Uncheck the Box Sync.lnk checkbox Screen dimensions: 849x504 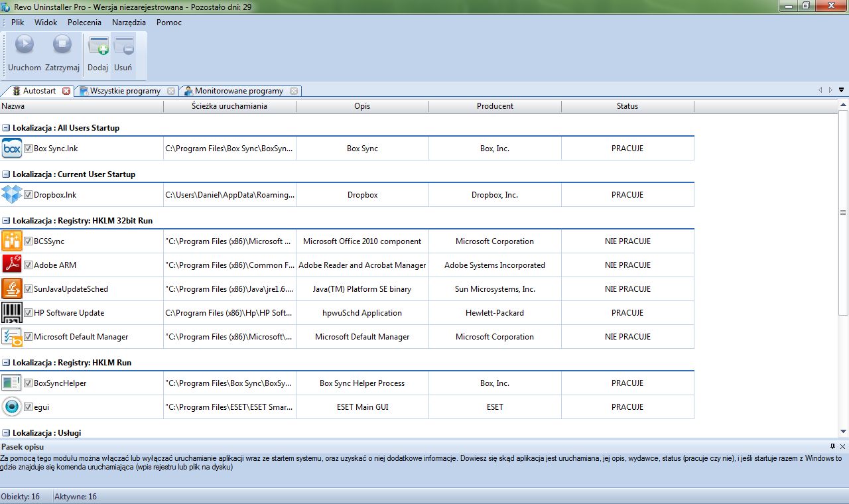pos(28,149)
